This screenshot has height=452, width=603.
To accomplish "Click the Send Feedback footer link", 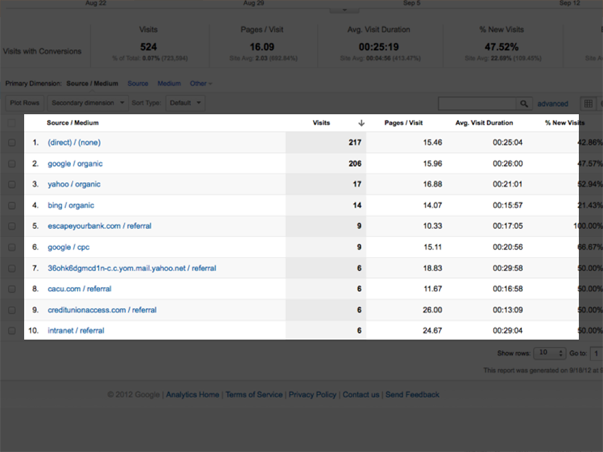I will tap(412, 395).
